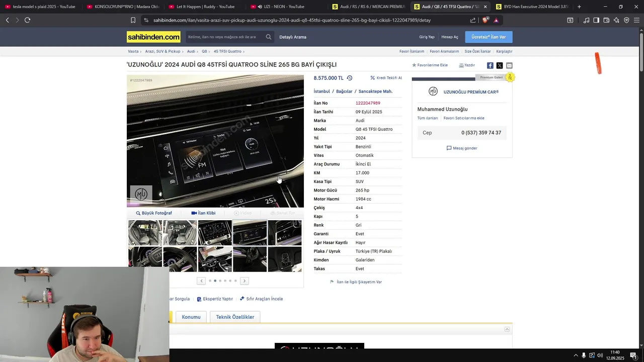This screenshot has width=644, height=362.
Task: Select the first thumbnail pagination dot
Action: (x=210, y=281)
